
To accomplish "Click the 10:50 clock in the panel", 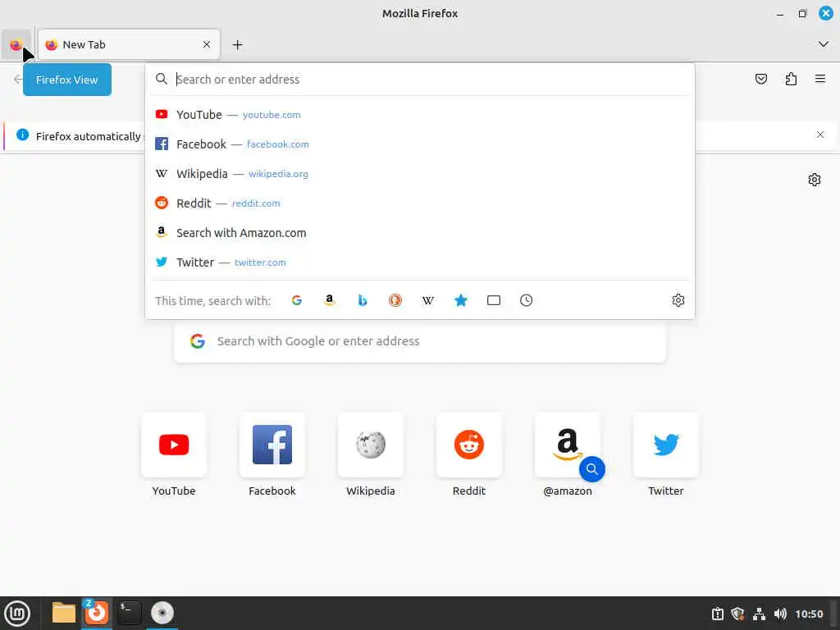I will 809,614.
